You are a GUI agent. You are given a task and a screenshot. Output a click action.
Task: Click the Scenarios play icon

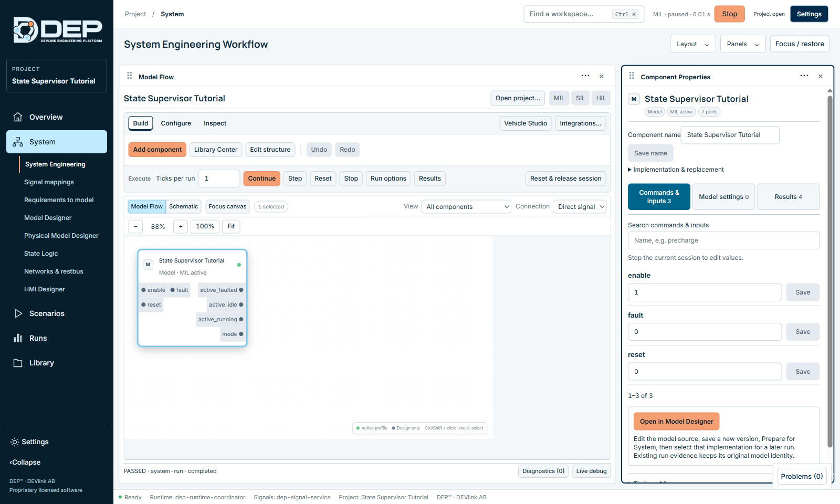coord(18,313)
